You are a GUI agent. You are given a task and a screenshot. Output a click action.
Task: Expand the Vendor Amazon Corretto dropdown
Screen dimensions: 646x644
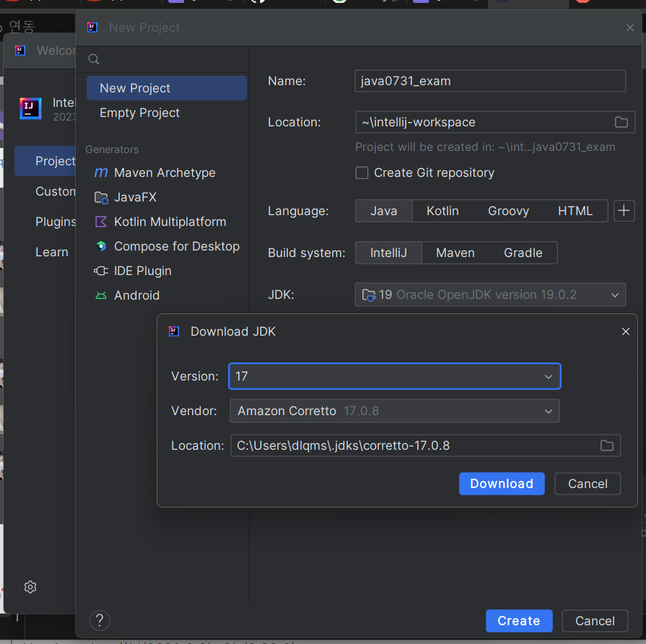point(395,412)
